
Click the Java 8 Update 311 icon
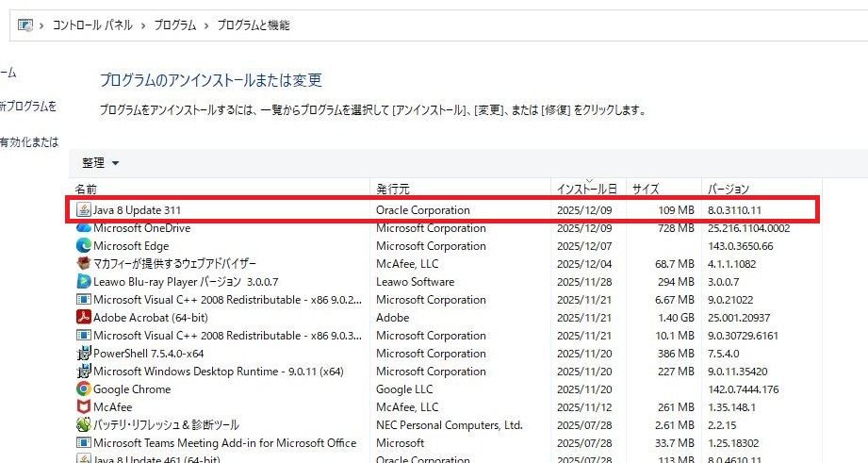point(83,210)
